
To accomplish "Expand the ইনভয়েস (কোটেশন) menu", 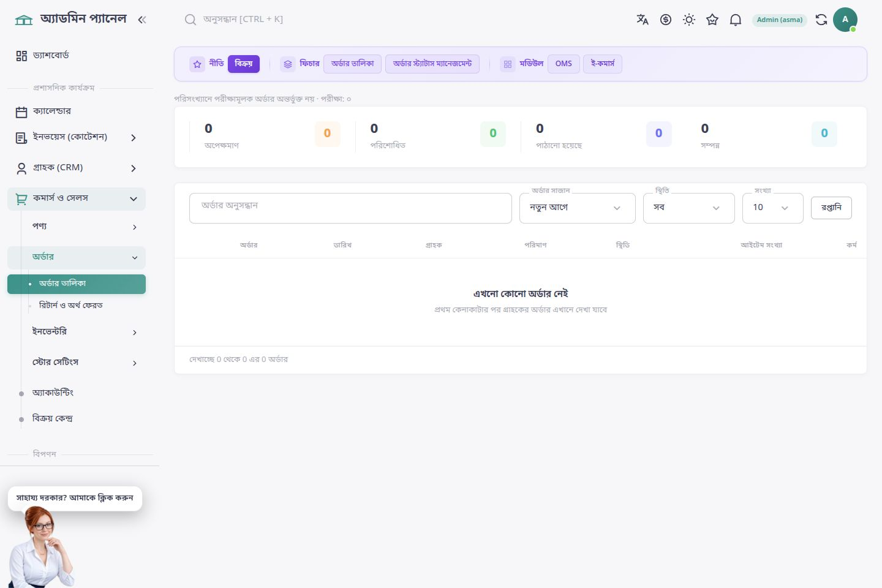I will [x=77, y=137].
